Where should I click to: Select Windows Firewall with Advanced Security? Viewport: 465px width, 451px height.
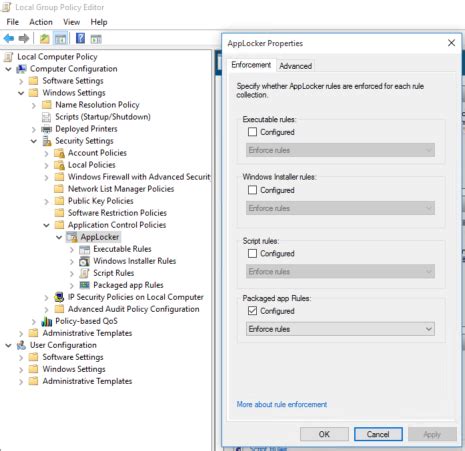click(139, 177)
